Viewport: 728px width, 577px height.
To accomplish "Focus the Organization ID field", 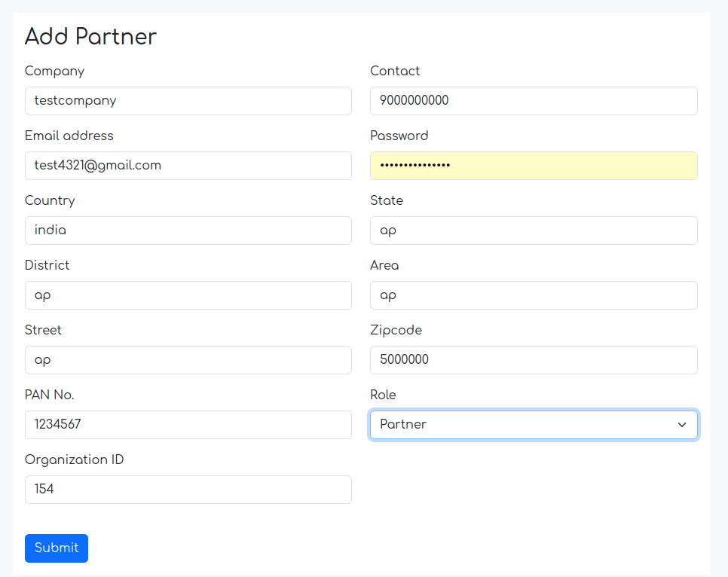I will (x=188, y=490).
